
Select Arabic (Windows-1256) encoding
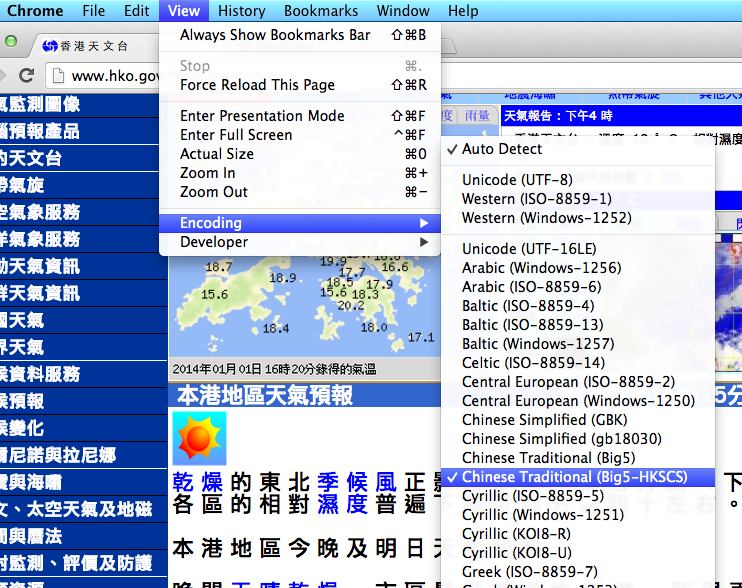577,268
